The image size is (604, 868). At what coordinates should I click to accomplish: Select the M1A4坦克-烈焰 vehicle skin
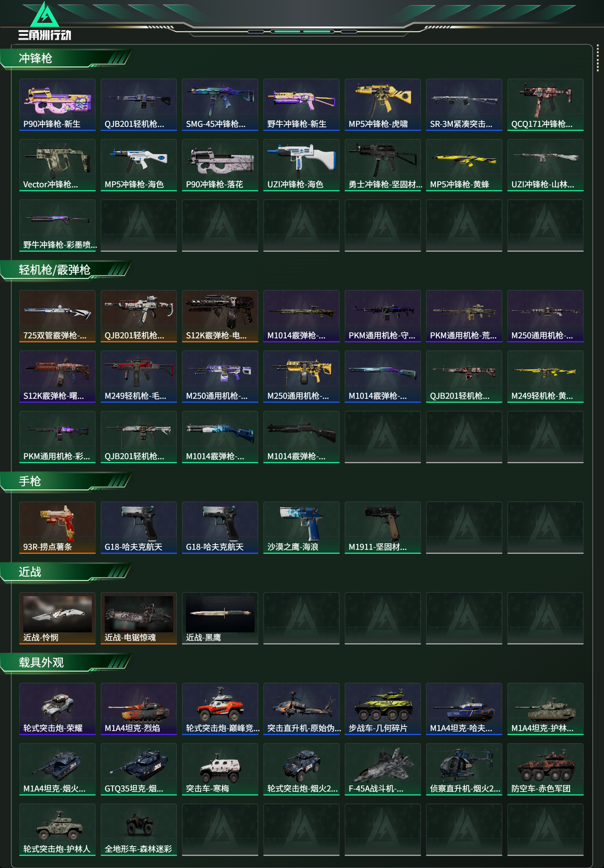[x=139, y=709]
